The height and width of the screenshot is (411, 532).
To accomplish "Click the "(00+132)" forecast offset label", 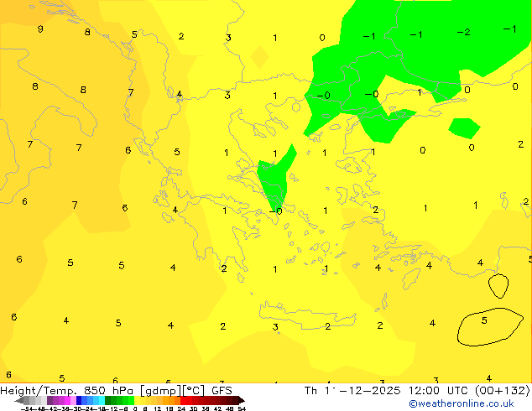I will [502, 391].
